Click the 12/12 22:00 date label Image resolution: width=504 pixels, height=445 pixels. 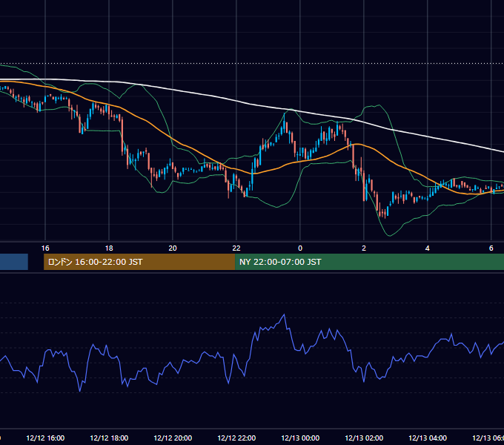(236, 438)
